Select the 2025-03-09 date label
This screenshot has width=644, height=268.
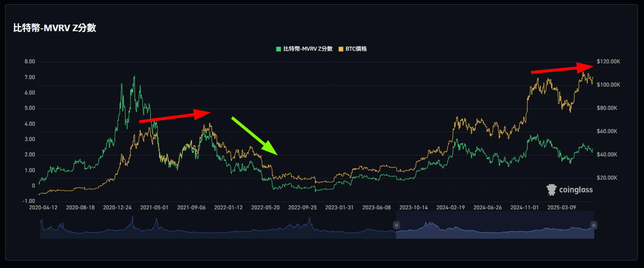point(562,207)
